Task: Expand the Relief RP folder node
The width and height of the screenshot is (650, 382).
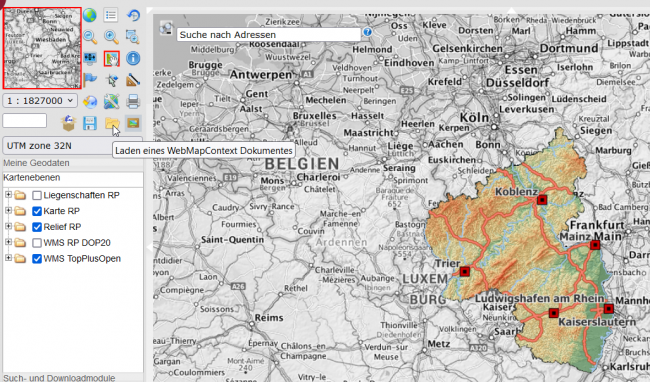Action: click(8, 226)
